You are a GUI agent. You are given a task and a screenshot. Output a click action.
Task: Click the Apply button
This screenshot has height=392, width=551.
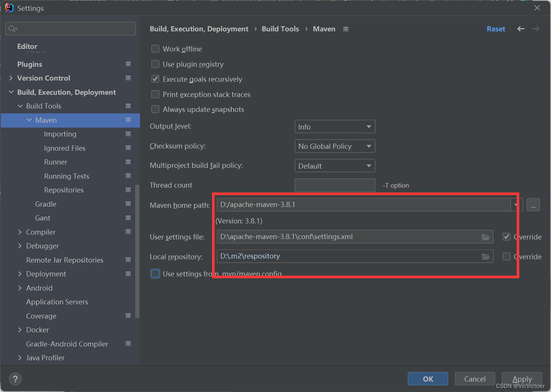click(522, 379)
